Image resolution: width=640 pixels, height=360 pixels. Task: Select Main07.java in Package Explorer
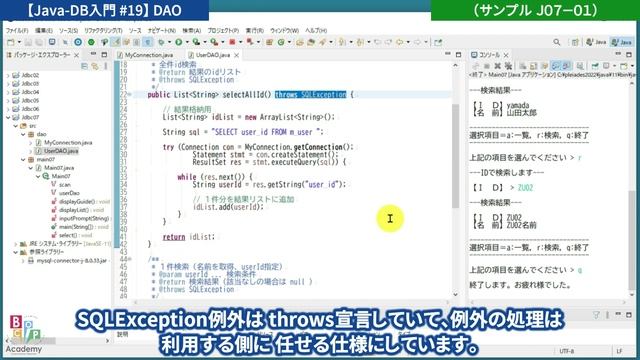click(59, 168)
